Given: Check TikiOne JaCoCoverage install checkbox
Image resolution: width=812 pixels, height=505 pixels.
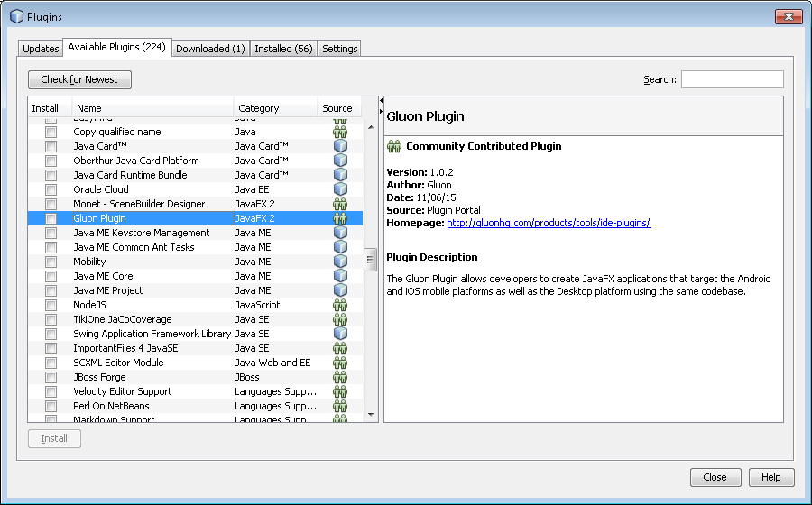Looking at the screenshot, I should (x=51, y=320).
